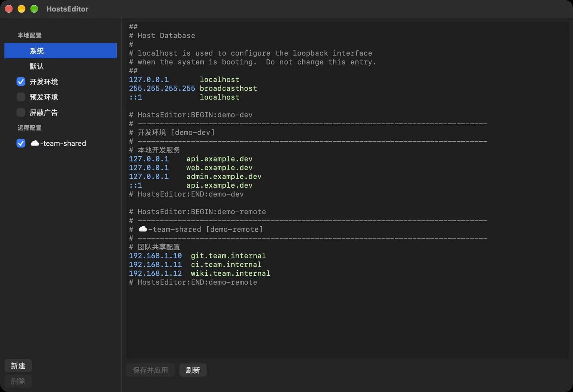This screenshot has height=392, width=573.
Task: Click the 新建 button
Action: (x=18, y=366)
